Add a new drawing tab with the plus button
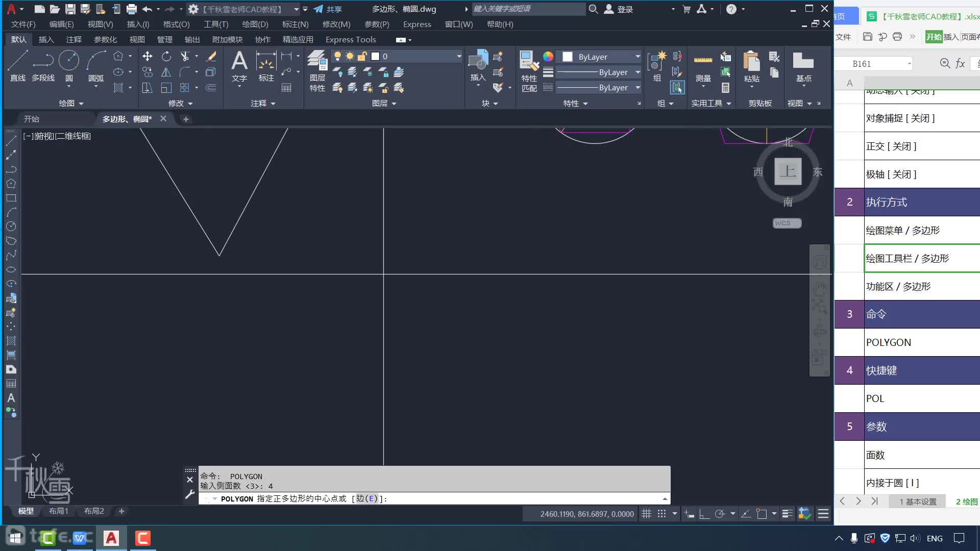This screenshot has width=980, height=551. tap(186, 119)
